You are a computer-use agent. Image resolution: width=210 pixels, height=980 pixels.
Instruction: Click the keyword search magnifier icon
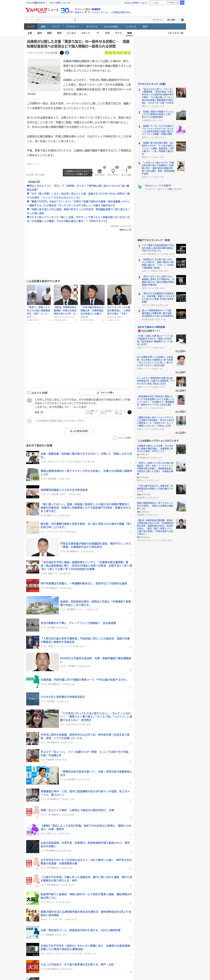[x=75, y=20]
